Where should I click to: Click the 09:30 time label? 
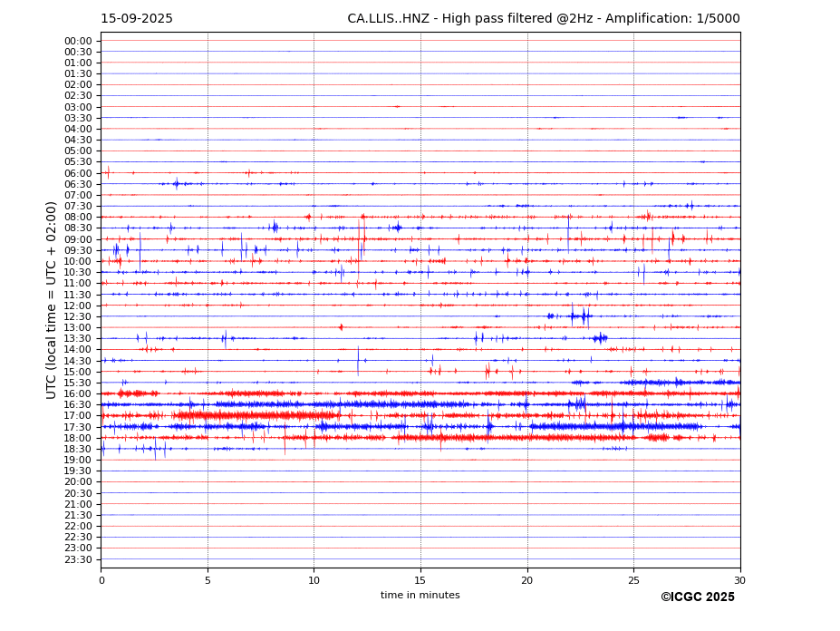78,250
